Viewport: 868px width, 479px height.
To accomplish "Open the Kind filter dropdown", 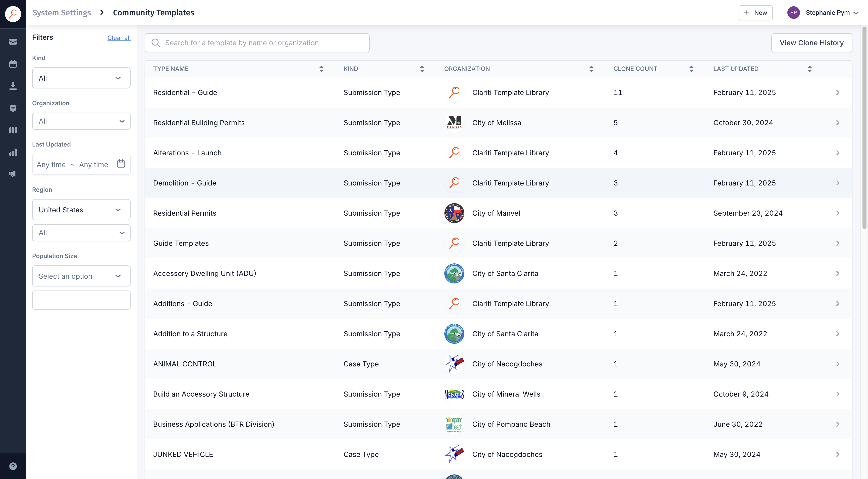I will (x=81, y=78).
